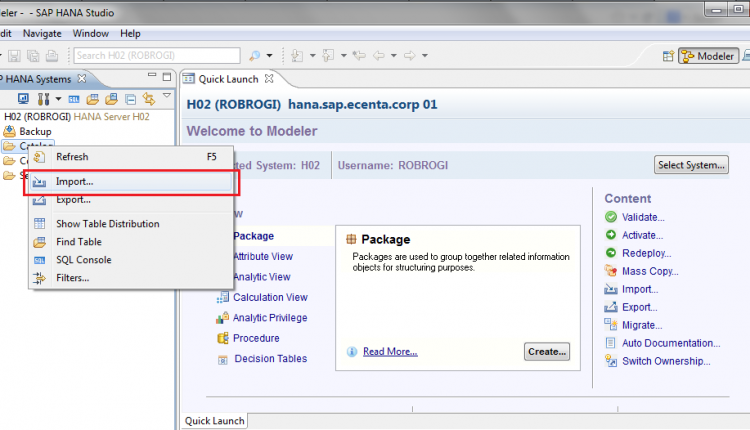The width and height of the screenshot is (750, 430).
Task: Click Auto Documentation... link
Action: click(671, 343)
